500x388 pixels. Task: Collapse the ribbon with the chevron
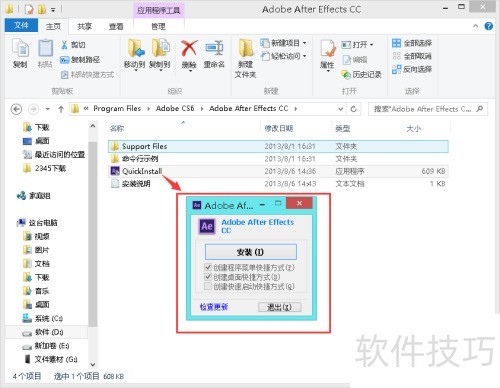(x=476, y=26)
